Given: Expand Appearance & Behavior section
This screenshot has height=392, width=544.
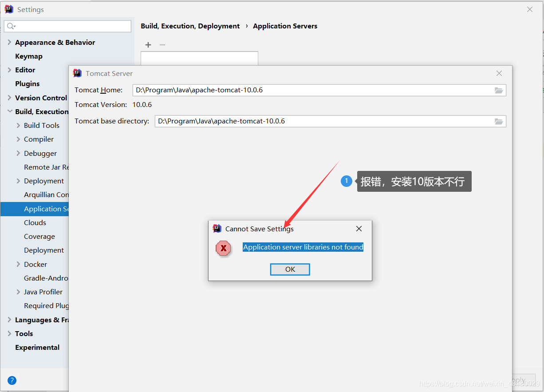Looking at the screenshot, I should tap(9, 42).
